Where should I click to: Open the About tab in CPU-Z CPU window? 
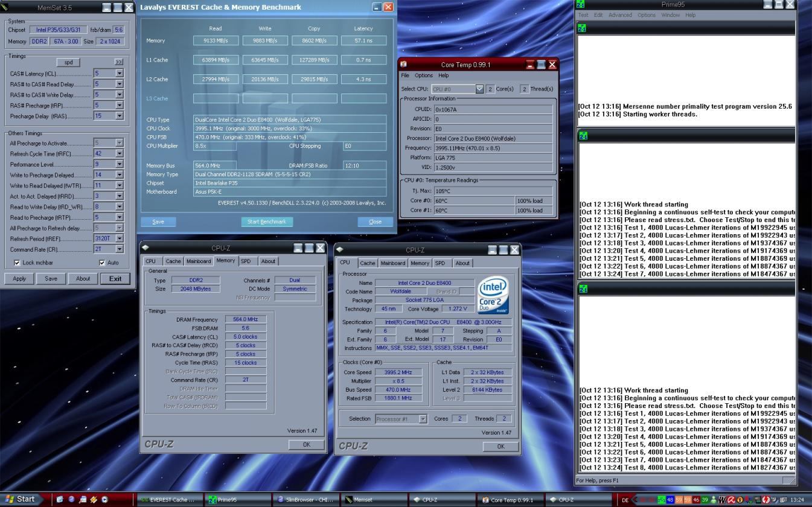pos(462,263)
